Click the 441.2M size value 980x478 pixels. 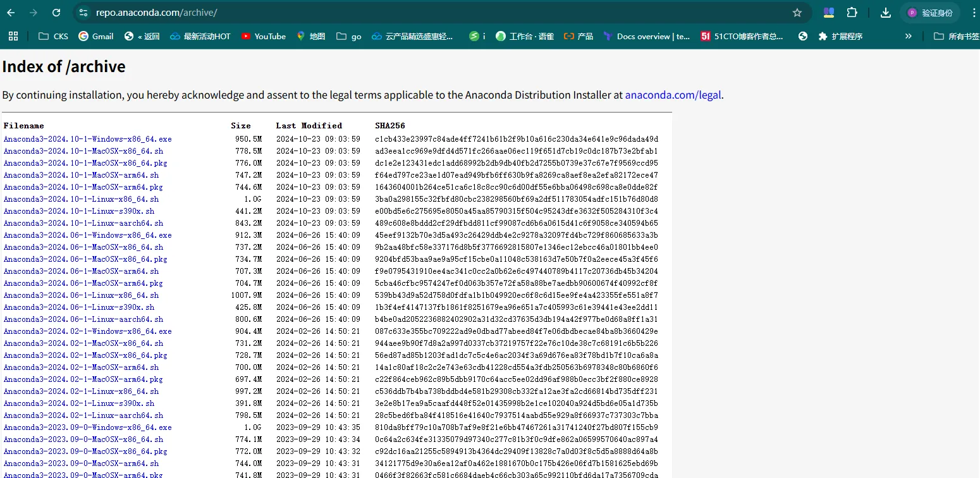pos(248,211)
